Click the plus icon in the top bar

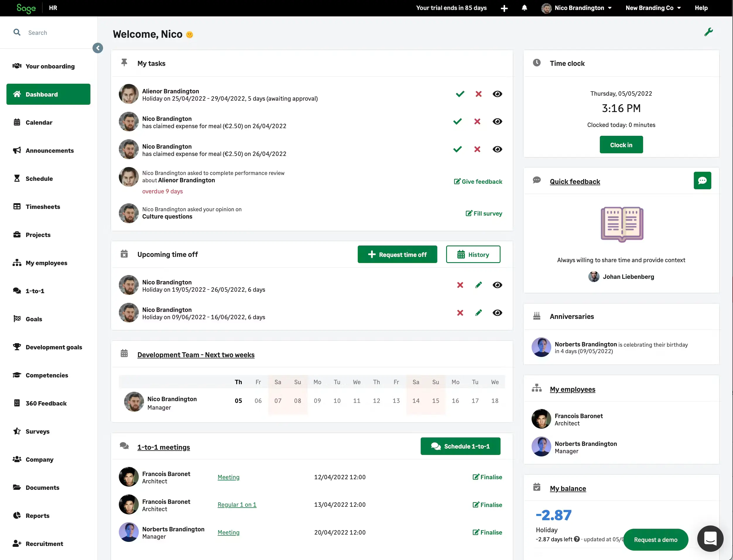504,8
